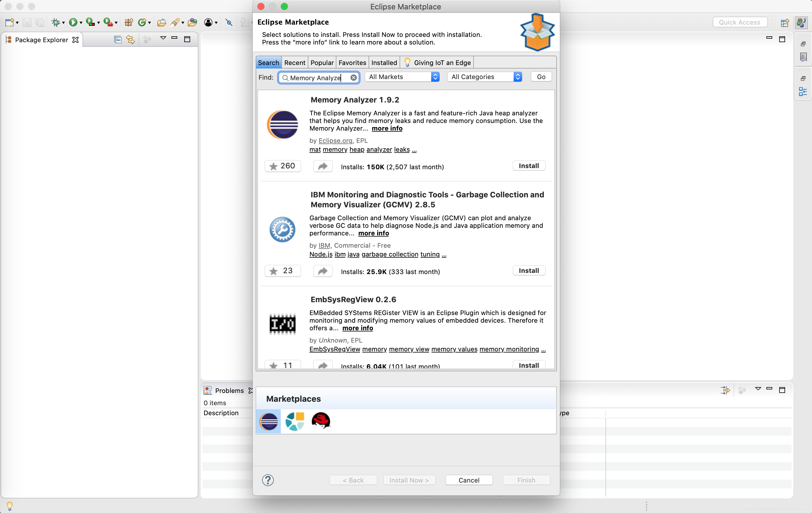Open the All Categories dropdown
The image size is (812, 513).
click(x=485, y=77)
